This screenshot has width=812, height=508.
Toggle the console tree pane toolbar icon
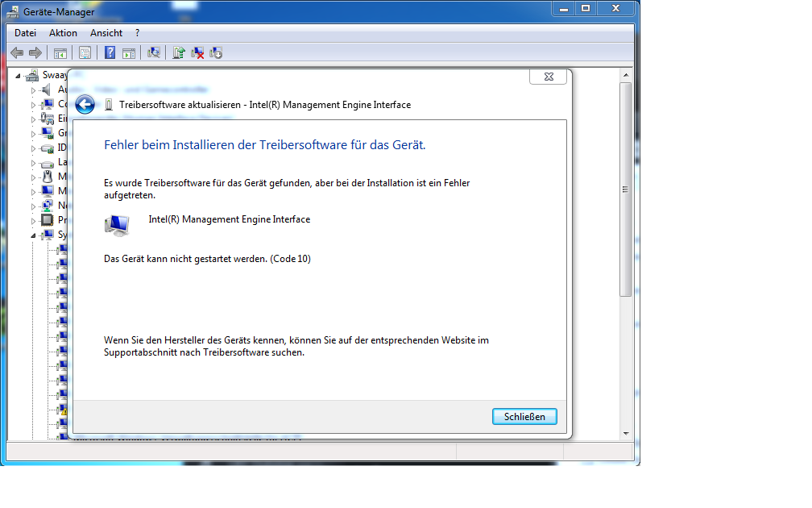60,53
